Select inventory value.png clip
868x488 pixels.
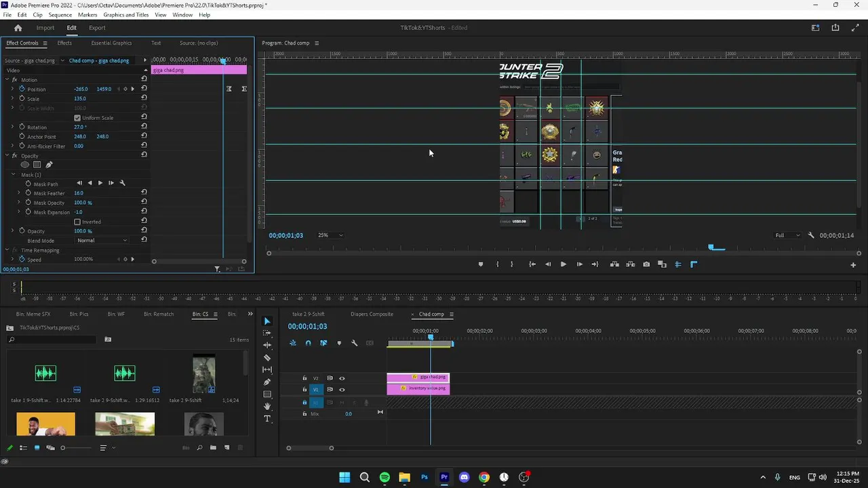click(x=418, y=388)
